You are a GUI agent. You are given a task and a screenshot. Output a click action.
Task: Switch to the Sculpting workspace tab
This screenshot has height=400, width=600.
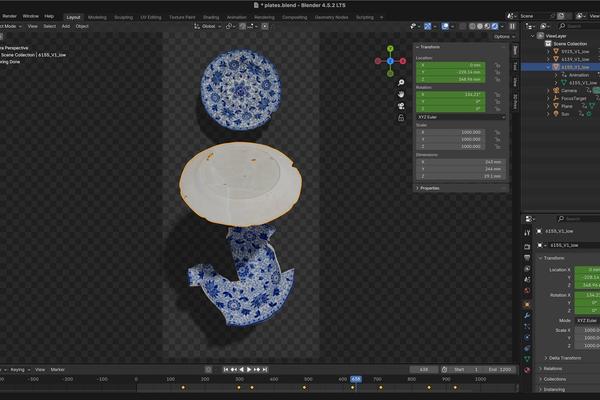coord(124,17)
